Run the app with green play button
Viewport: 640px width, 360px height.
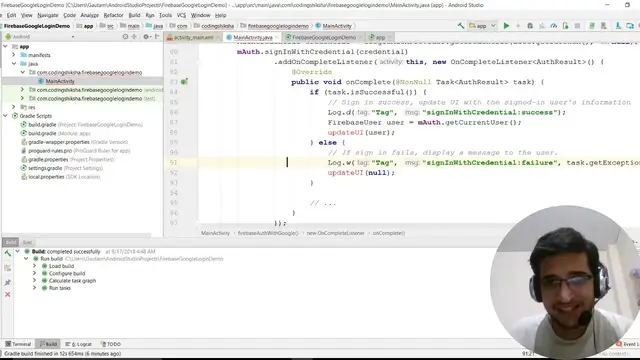(x=506, y=26)
